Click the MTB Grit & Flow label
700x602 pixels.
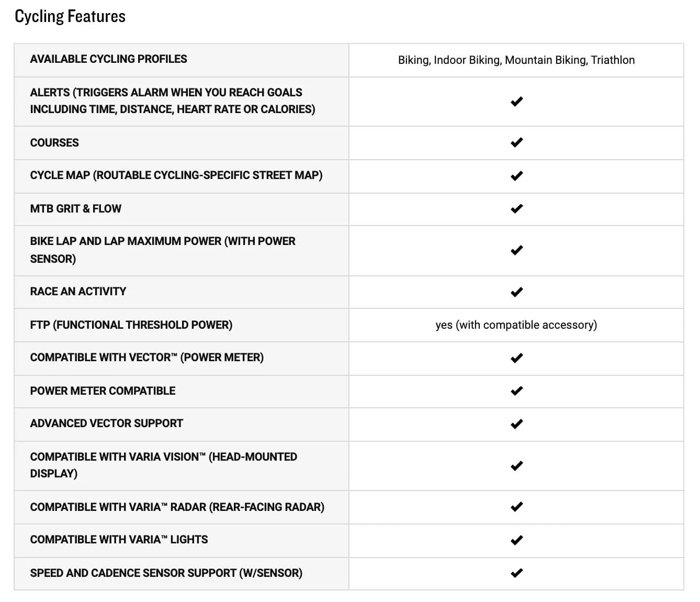point(75,209)
